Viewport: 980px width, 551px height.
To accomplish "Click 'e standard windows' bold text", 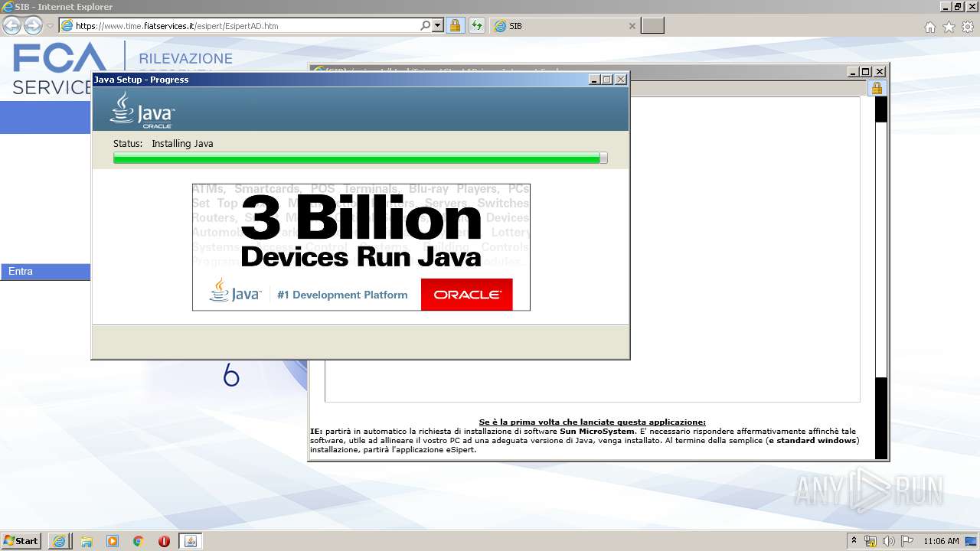I will pyautogui.click(x=812, y=441).
